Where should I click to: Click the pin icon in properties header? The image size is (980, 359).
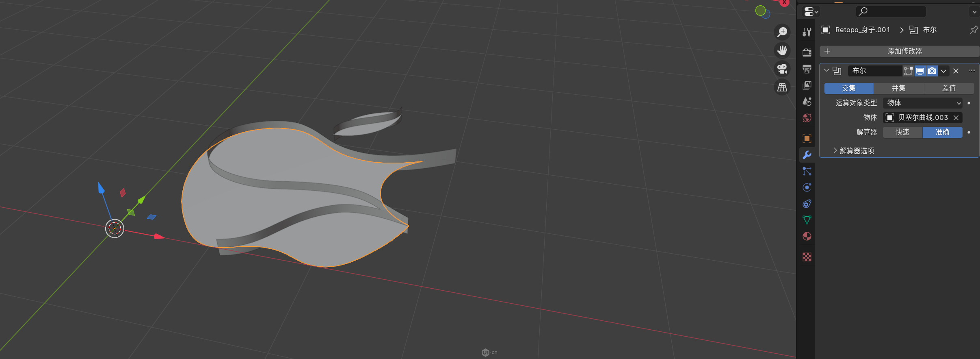point(974,30)
